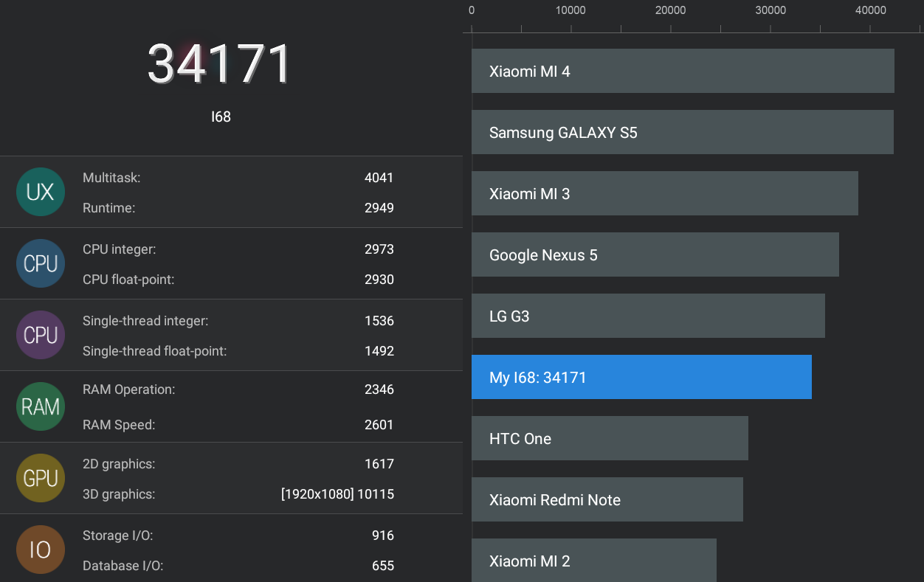Select the purple CPU icon for single-thread scores
924x582 pixels.
pos(40,335)
